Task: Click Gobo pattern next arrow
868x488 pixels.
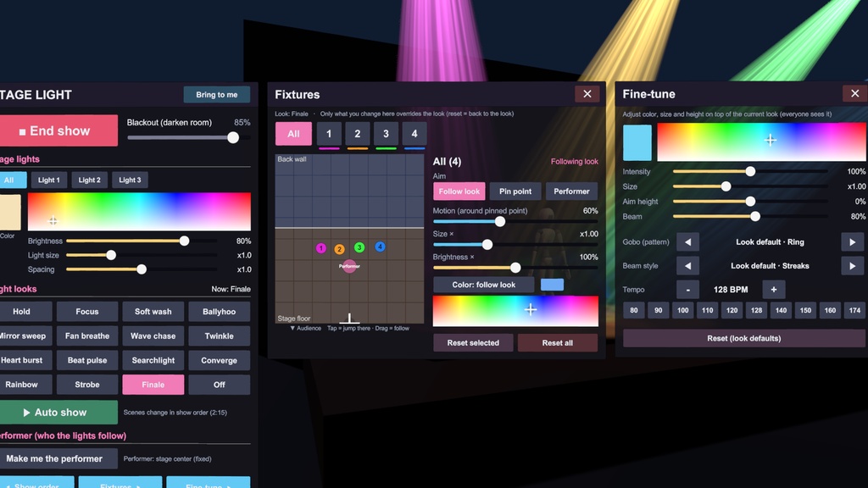Action: [x=853, y=241]
